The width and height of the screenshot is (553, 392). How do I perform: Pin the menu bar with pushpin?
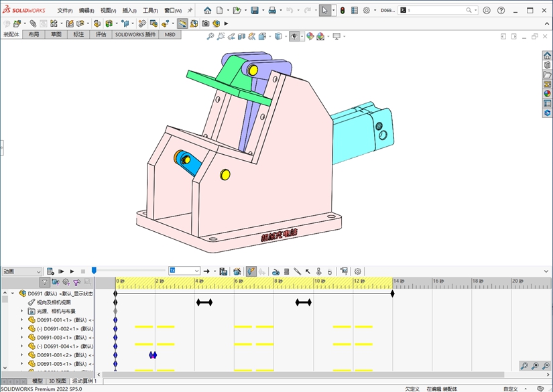point(190,11)
